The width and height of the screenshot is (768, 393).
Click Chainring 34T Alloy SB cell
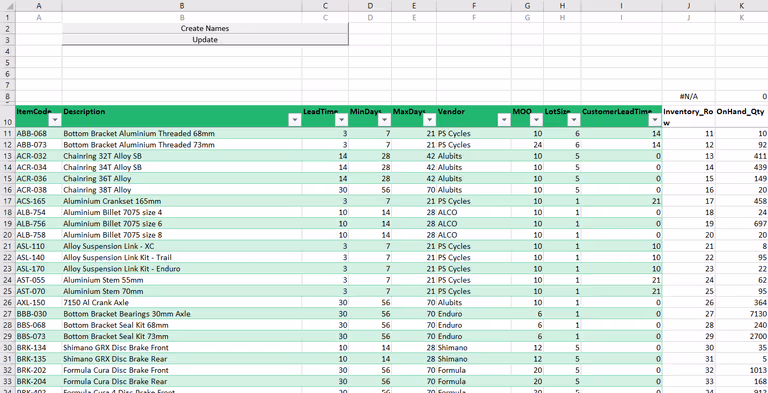pyautogui.click(x=182, y=167)
